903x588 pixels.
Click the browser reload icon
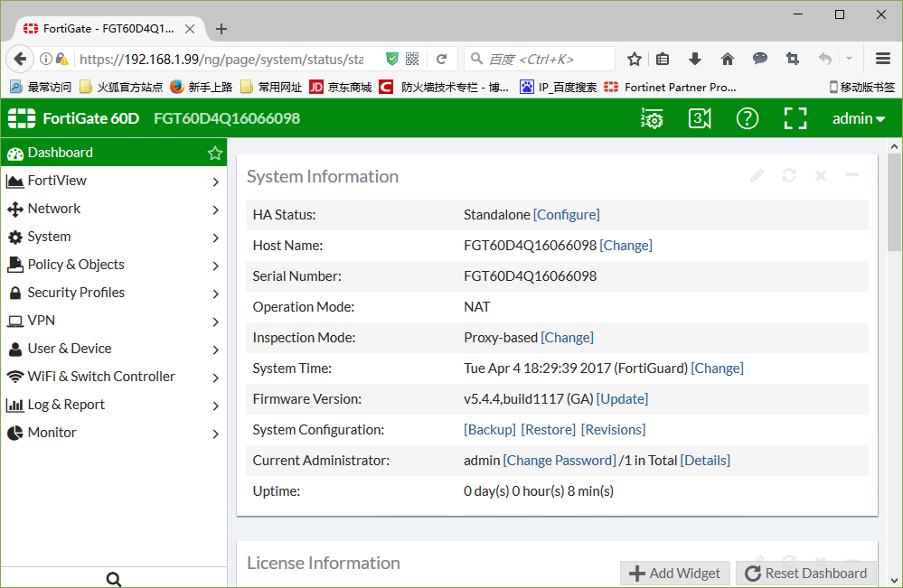coord(442,60)
